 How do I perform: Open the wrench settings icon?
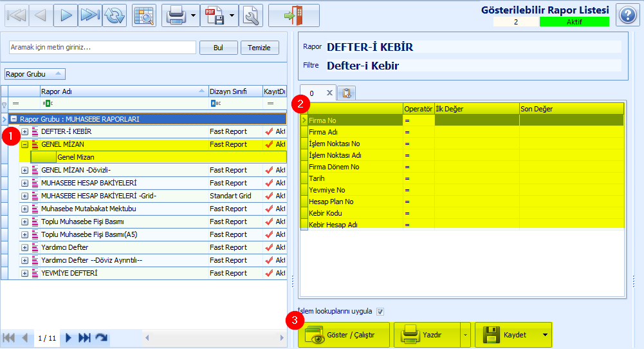[x=251, y=15]
